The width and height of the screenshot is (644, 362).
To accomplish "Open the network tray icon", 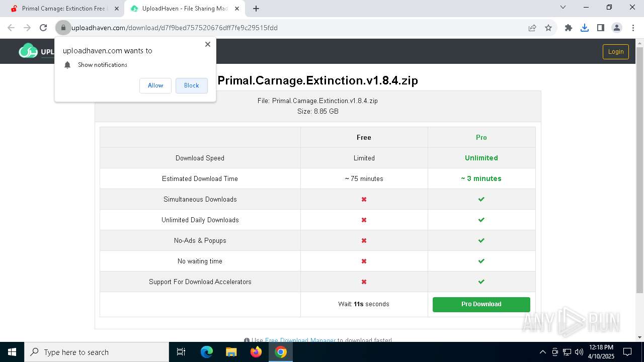I will 567,352.
